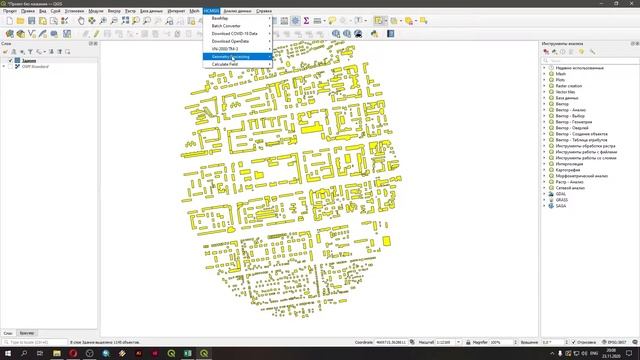Open the Download OpenData submenu
The image size is (640, 360).
pyautogui.click(x=238, y=41)
